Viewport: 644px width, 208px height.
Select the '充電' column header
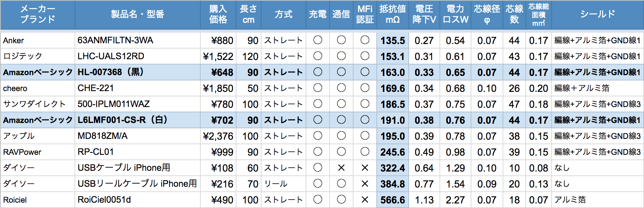click(318, 14)
